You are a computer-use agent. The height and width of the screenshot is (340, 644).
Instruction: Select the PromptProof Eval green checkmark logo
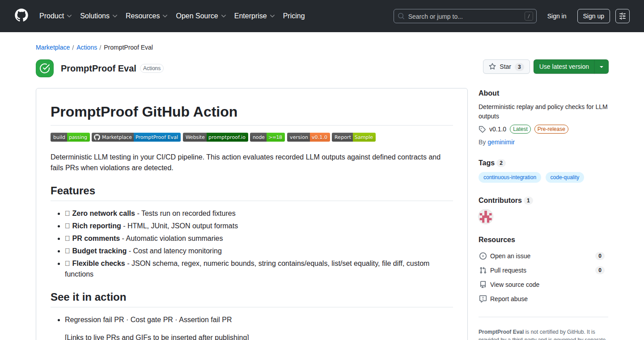pyautogui.click(x=45, y=68)
